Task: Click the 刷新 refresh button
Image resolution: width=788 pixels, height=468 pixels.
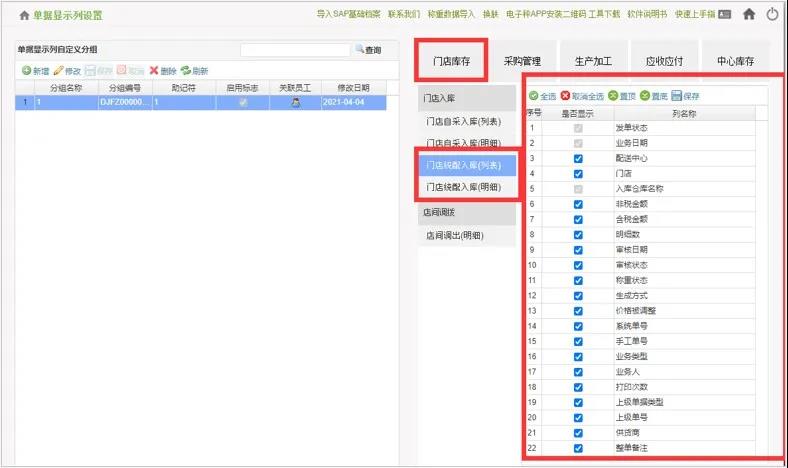Action: [x=194, y=71]
